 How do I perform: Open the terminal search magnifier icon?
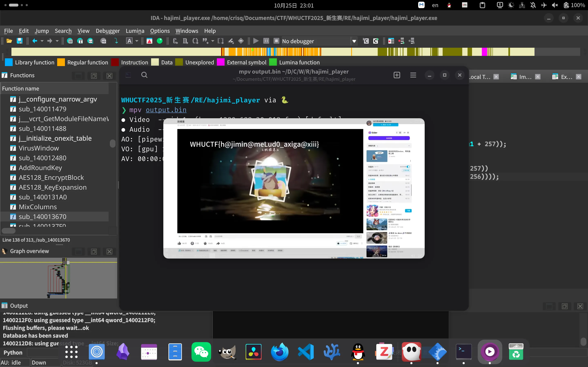(144, 75)
